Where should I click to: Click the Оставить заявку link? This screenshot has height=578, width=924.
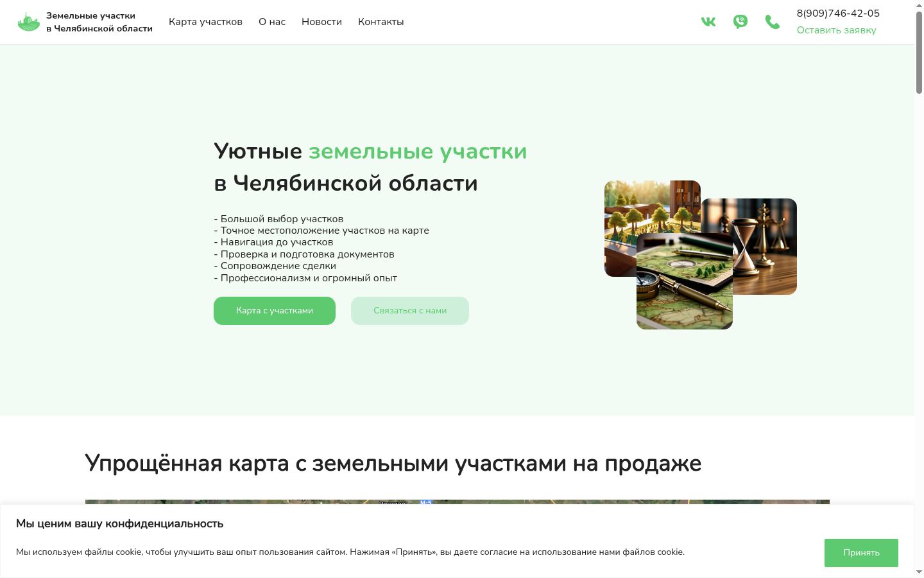pyautogui.click(x=836, y=30)
